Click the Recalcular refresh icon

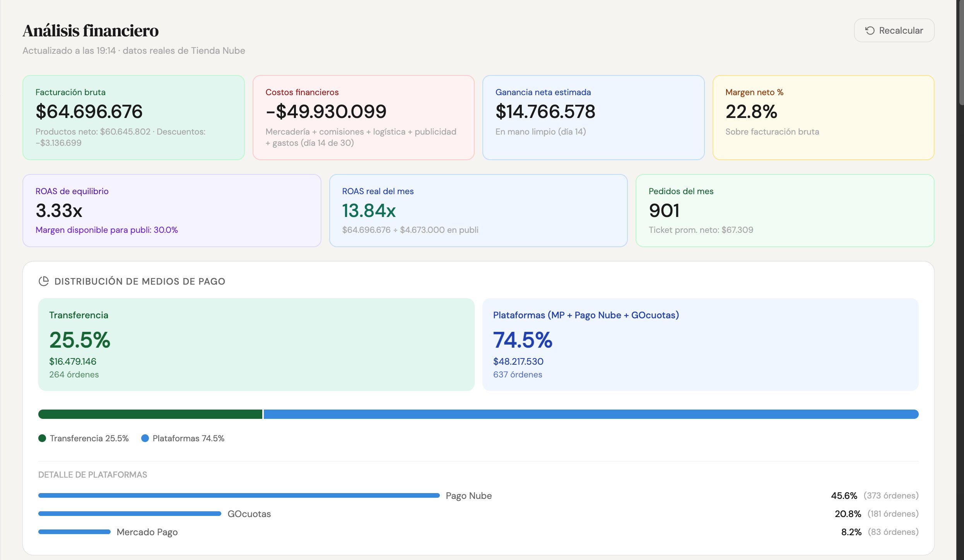870,31
